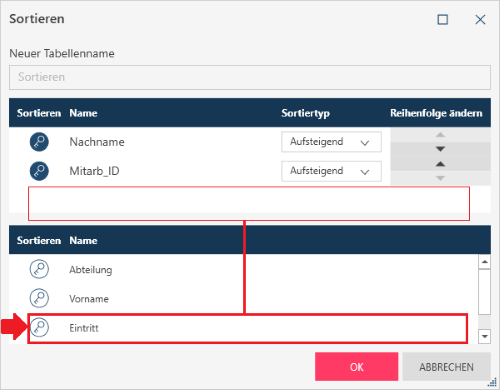
Task: Add Vorname as sort key
Action: (x=39, y=298)
